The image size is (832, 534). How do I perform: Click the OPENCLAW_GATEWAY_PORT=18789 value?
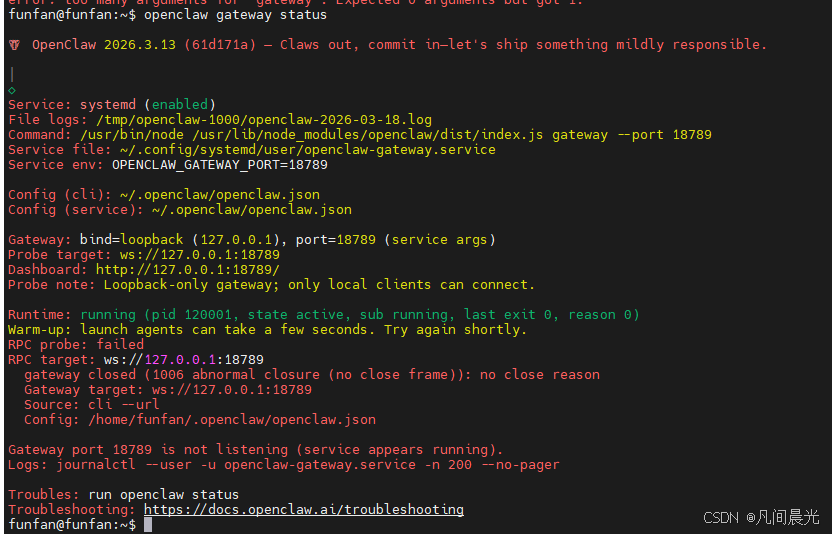coord(220,165)
